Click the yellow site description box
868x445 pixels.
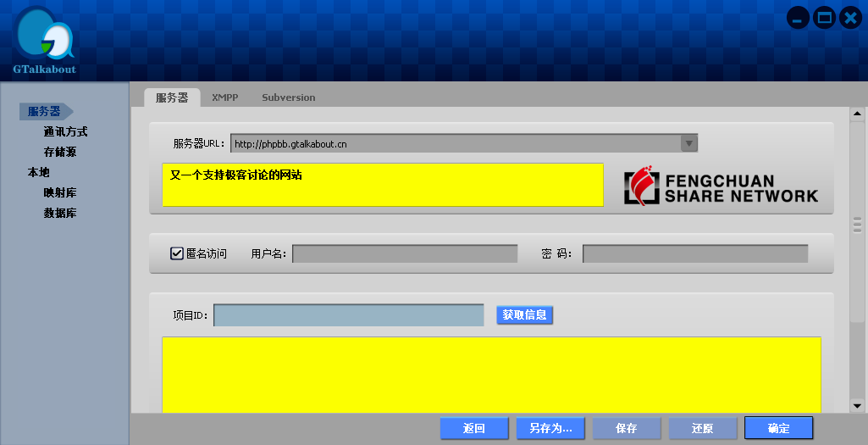coord(383,185)
